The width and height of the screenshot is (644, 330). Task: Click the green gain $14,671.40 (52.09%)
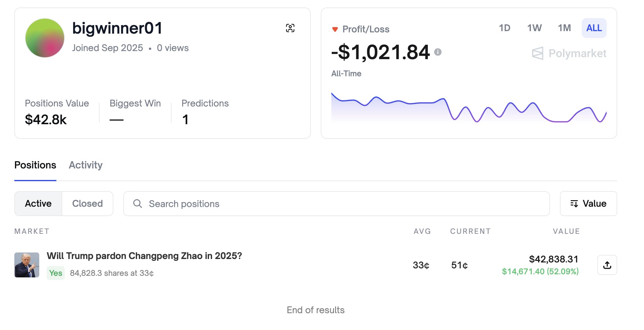click(540, 271)
